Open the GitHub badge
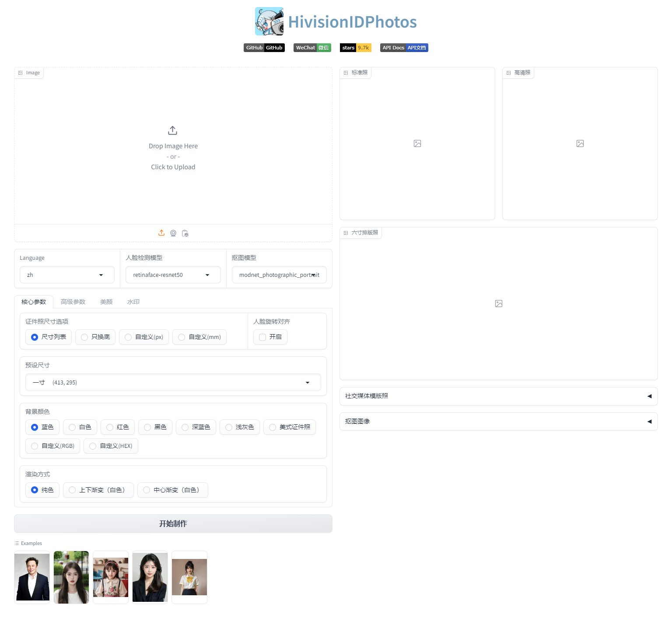Image resolution: width=672 pixels, height=639 pixels. coord(264,48)
